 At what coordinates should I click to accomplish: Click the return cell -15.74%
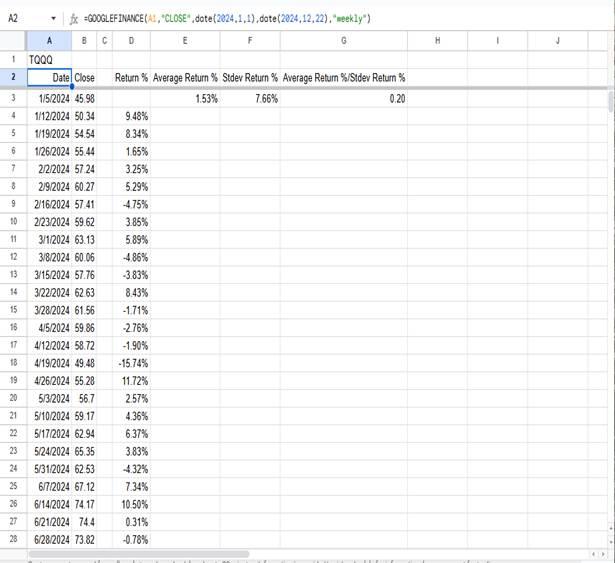click(x=131, y=363)
